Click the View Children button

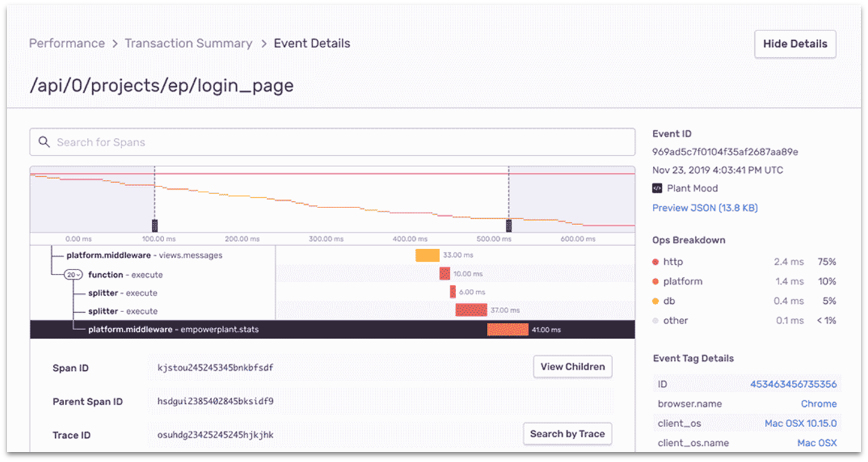click(572, 367)
